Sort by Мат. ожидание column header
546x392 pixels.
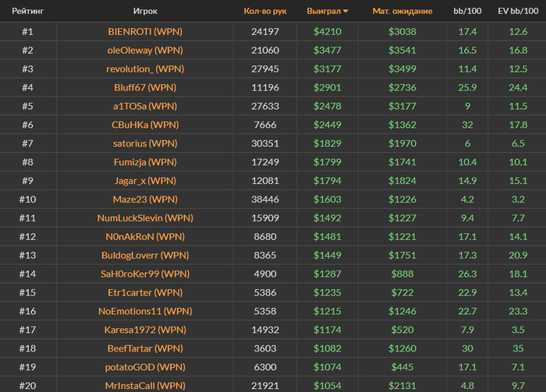tap(402, 11)
